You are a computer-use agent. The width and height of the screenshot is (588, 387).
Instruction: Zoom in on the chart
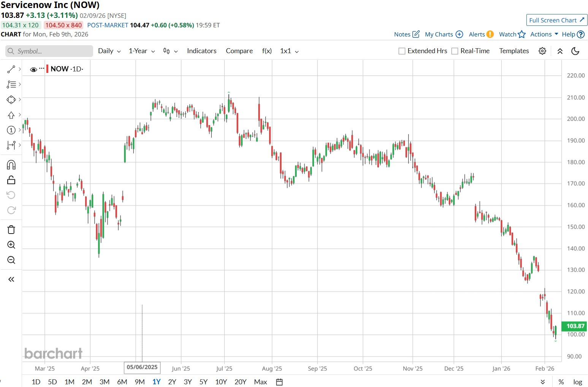(11, 245)
